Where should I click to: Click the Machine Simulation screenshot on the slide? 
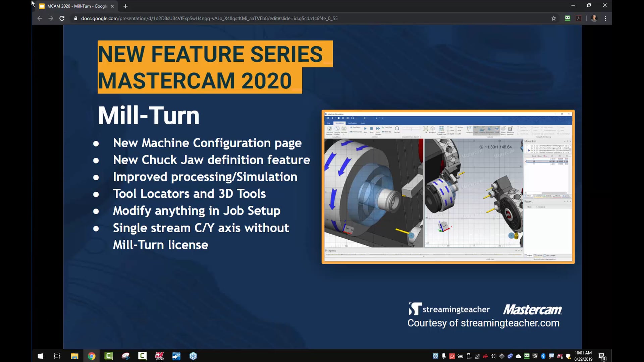pos(448,187)
